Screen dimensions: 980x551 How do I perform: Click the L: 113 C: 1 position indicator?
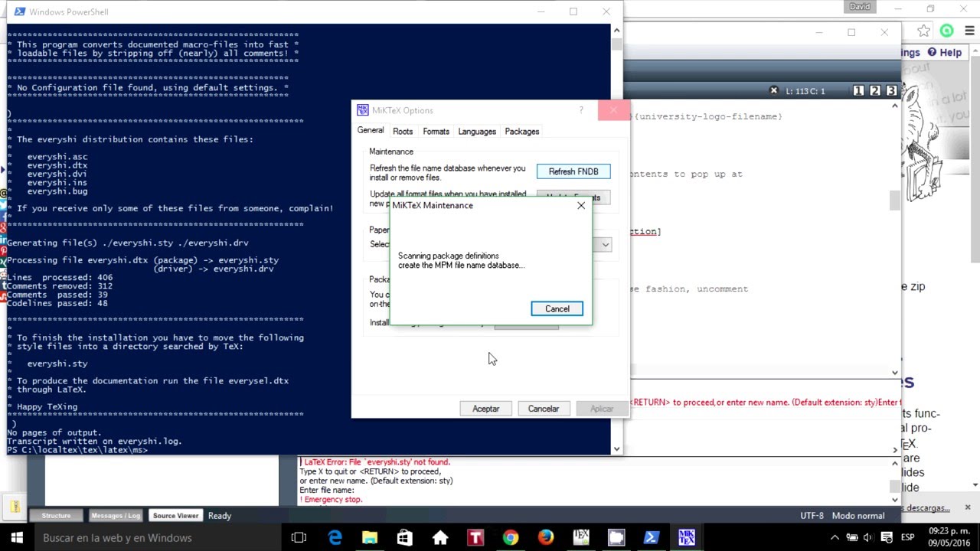tap(807, 91)
